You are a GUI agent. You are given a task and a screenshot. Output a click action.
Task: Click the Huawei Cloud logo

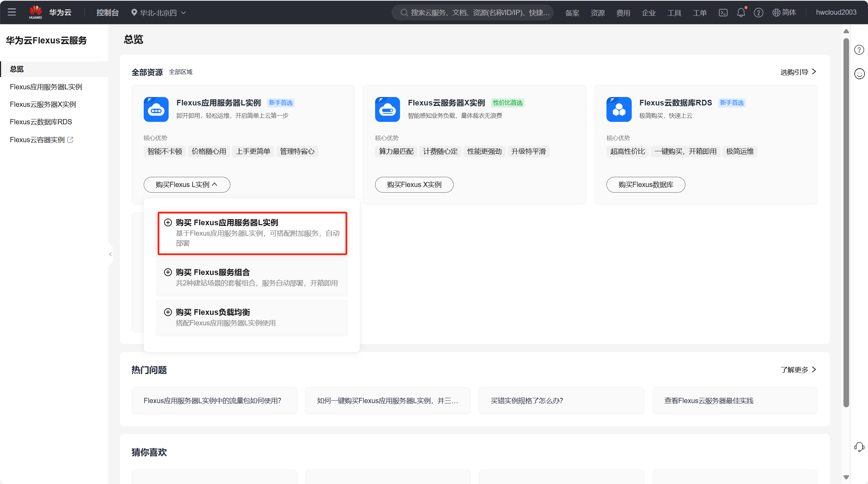tap(35, 12)
